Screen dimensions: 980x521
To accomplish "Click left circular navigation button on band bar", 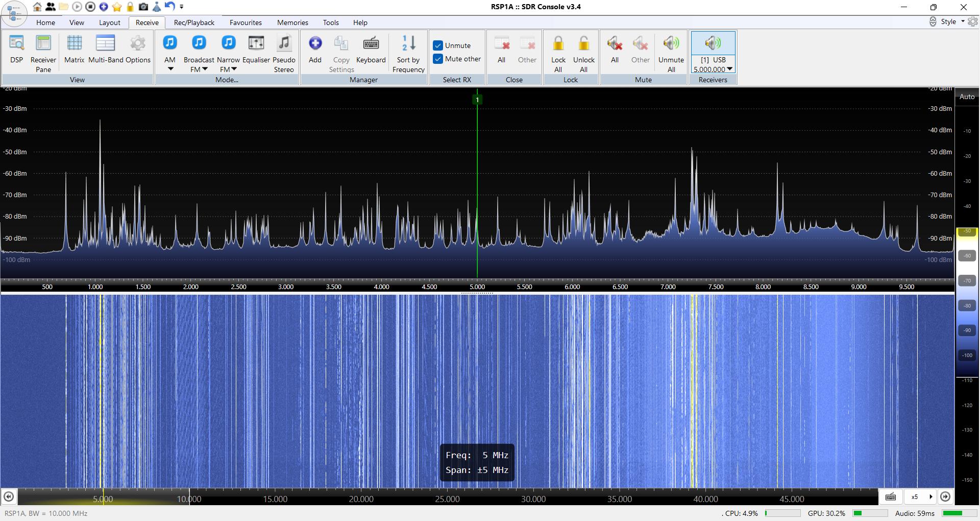I will point(9,496).
